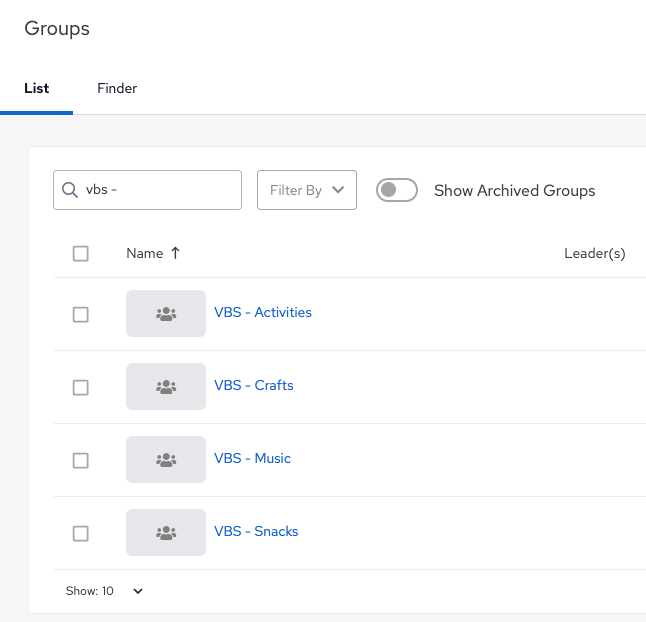Switch to the Finder tab
Image resolution: width=646 pixels, height=622 pixels.
pyautogui.click(x=117, y=88)
